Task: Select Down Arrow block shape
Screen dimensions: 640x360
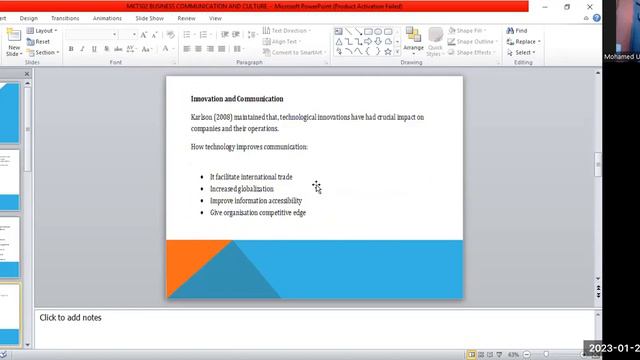Action: [378, 42]
